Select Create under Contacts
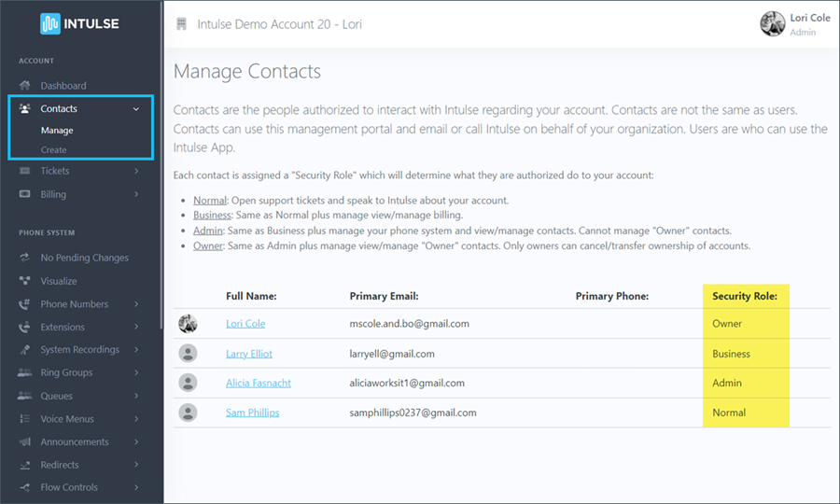Screen dimensions: 840x504 coord(54,150)
